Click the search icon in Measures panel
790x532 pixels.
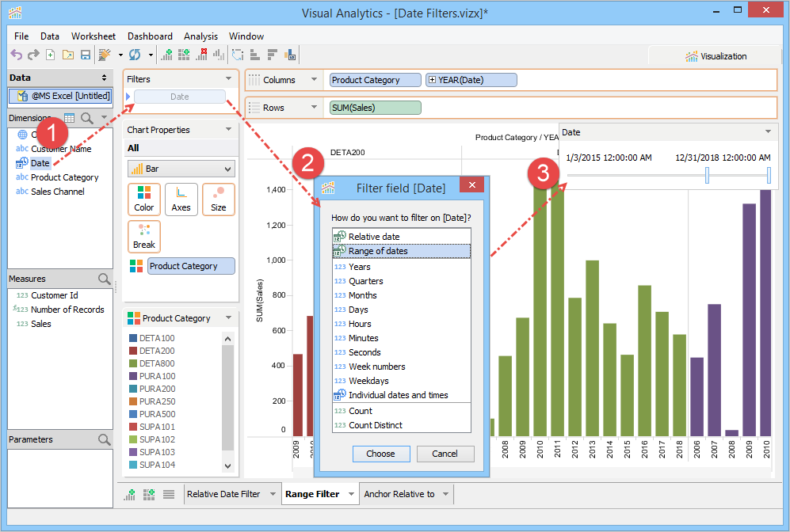pyautogui.click(x=104, y=279)
